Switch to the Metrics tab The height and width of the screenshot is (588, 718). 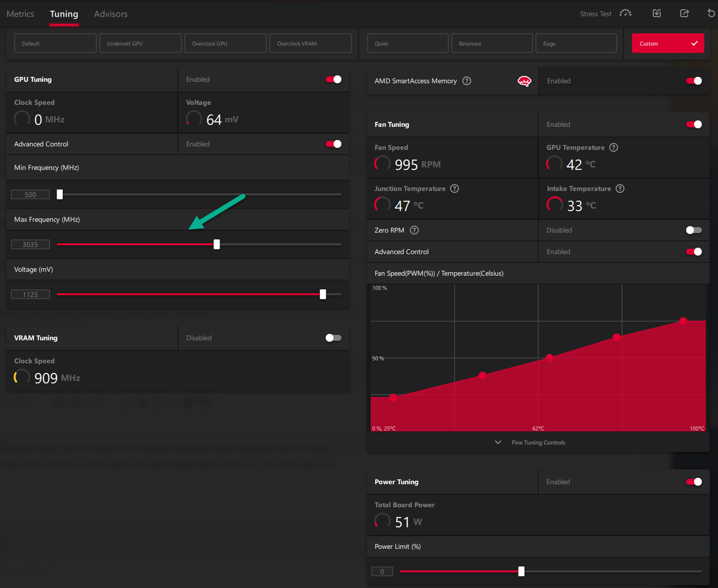(x=20, y=14)
